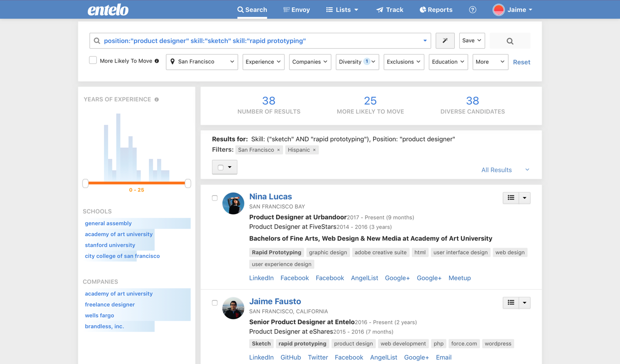Click the left years-of-experience slider handle
Screen dimensions: 620x364
pyautogui.click(x=85, y=183)
